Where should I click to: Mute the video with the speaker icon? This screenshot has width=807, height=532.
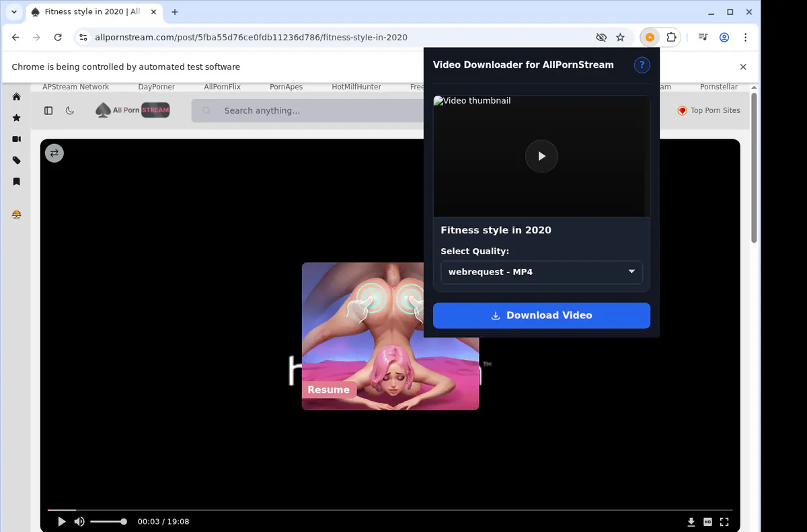pos(79,522)
